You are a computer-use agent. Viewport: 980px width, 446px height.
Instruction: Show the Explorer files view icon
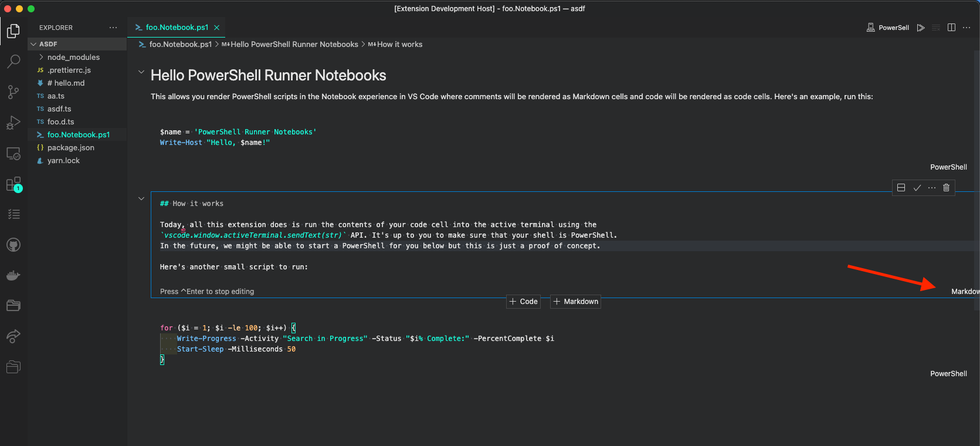(x=13, y=31)
